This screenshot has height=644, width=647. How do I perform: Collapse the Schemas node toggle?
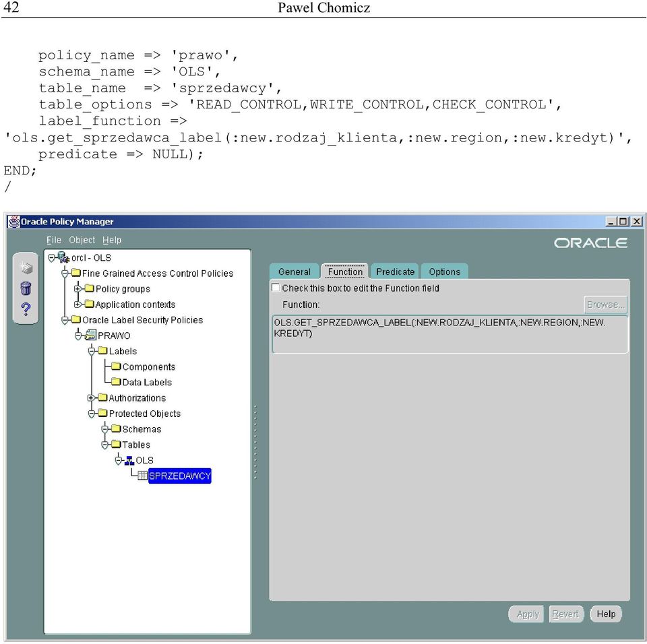(x=105, y=430)
